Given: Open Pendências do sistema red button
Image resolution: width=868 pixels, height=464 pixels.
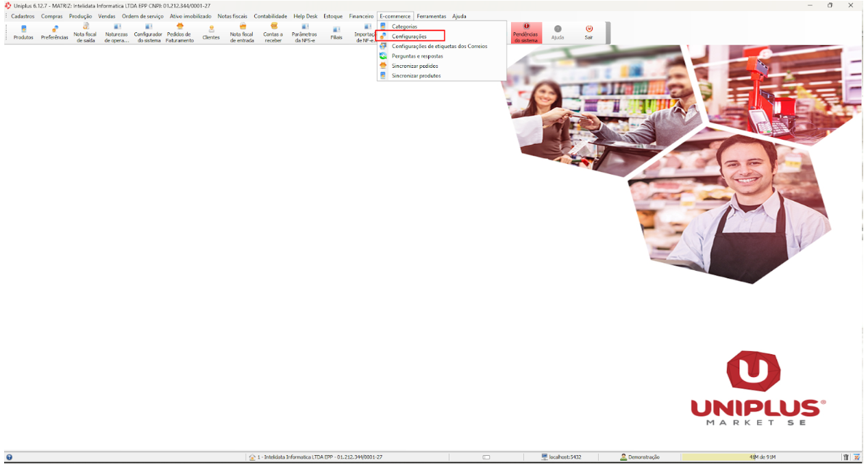Looking at the screenshot, I should 526,33.
